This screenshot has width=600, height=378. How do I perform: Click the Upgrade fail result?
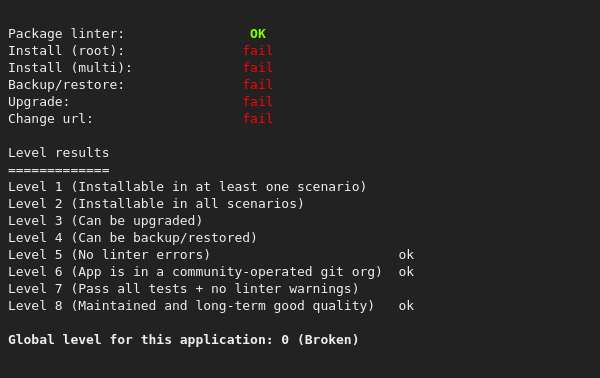pyautogui.click(x=258, y=102)
